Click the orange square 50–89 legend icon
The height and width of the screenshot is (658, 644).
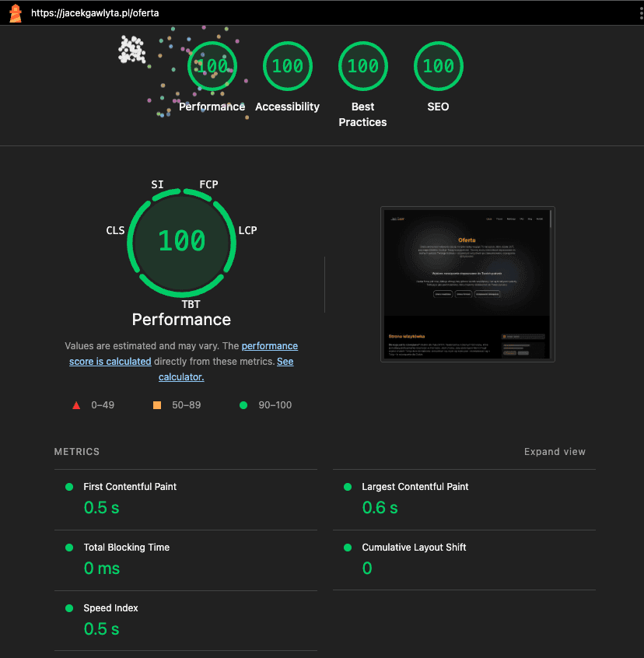click(157, 405)
